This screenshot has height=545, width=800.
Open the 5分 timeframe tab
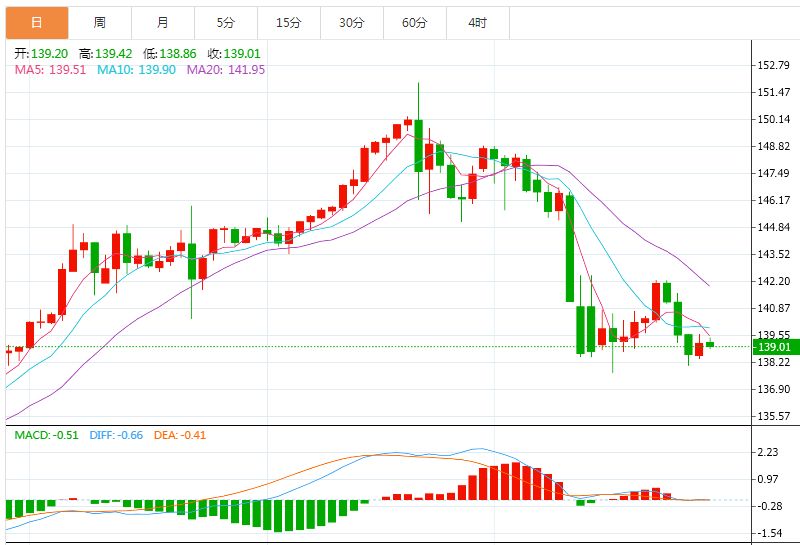[x=226, y=23]
